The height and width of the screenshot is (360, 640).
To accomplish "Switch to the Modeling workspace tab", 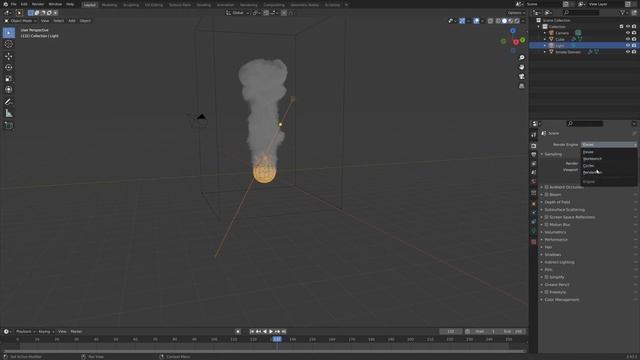I will [x=109, y=5].
